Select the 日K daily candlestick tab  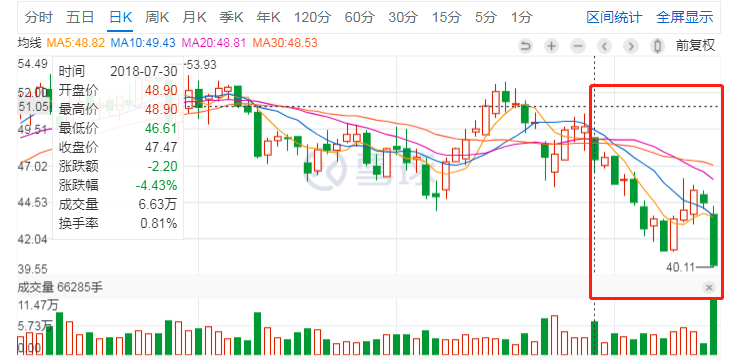(x=120, y=18)
